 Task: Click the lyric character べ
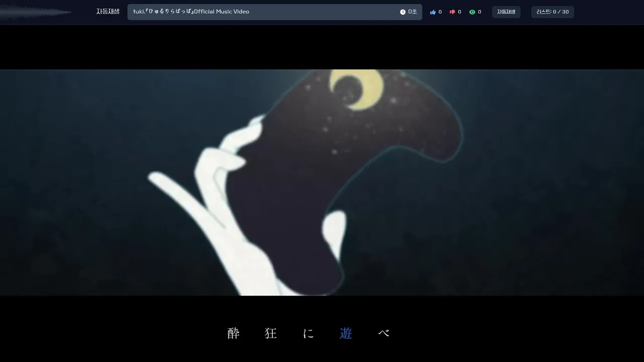click(383, 333)
